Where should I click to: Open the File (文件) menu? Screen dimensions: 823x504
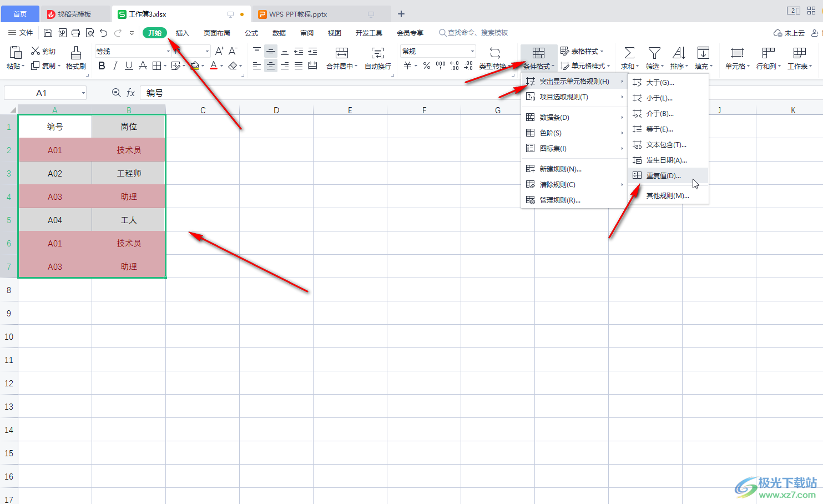point(21,33)
